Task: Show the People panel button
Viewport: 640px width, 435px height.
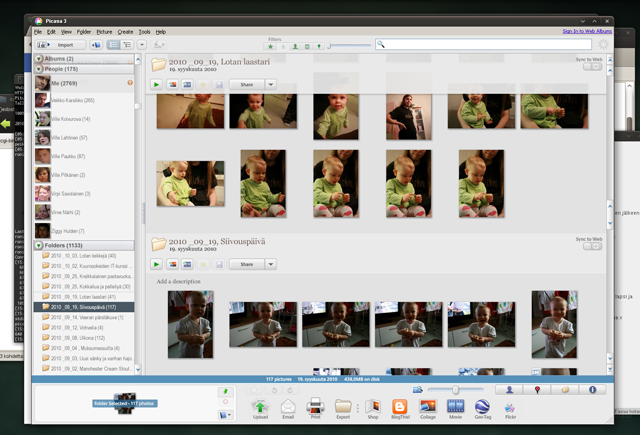Action: [509, 390]
